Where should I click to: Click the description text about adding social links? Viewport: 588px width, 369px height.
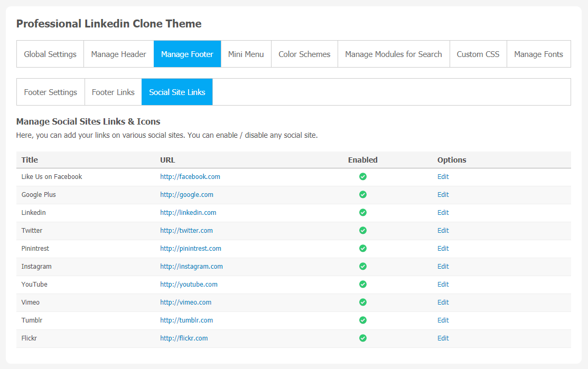167,135
